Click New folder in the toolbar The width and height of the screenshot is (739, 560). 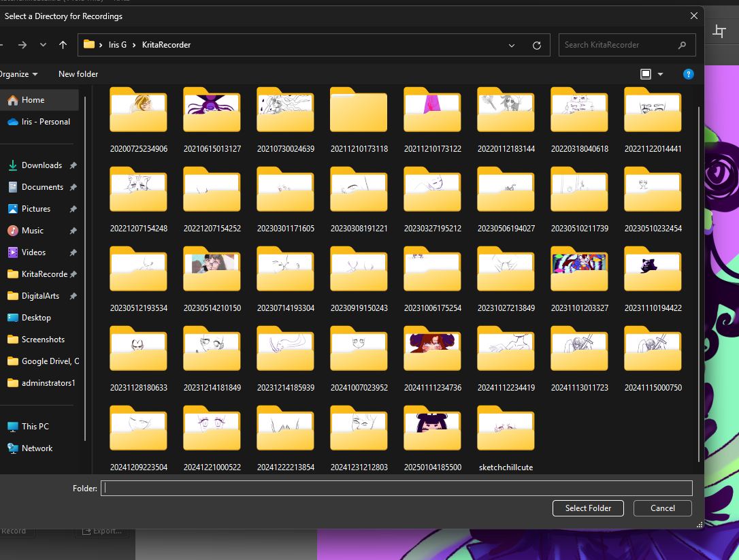click(x=78, y=74)
